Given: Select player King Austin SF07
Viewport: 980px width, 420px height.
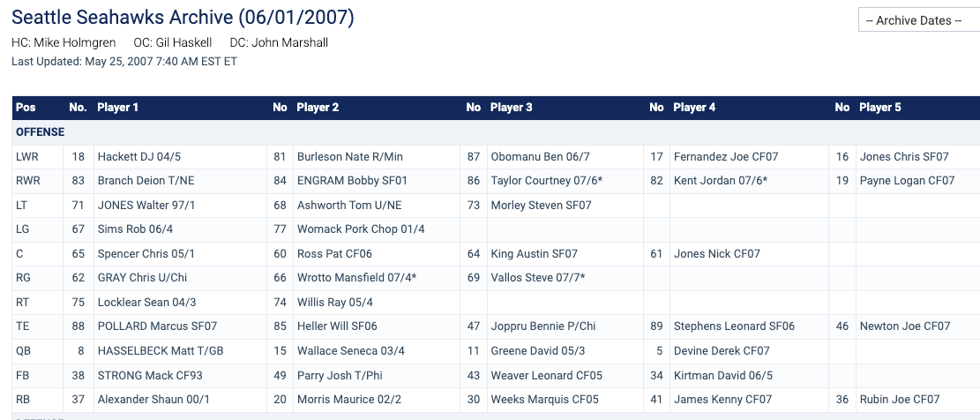Looking at the screenshot, I should (534, 254).
